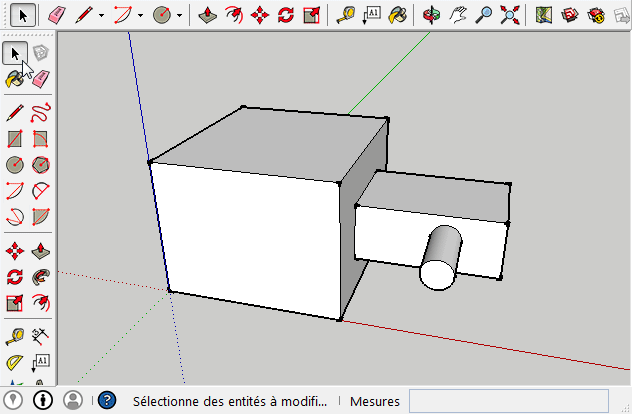This screenshot has width=632, height=414.
Task: Click the user sign-in profile icon
Action: pos(73,400)
